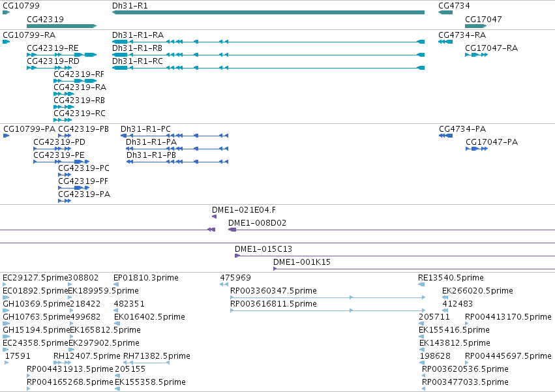Viewport: 555px width, 392px height.
Task: Select the 412483 EST label
Action: (x=458, y=304)
